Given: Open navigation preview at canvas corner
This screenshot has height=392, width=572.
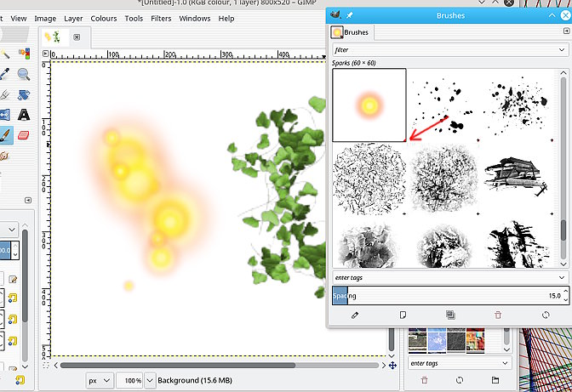Looking at the screenshot, I should (x=392, y=365).
